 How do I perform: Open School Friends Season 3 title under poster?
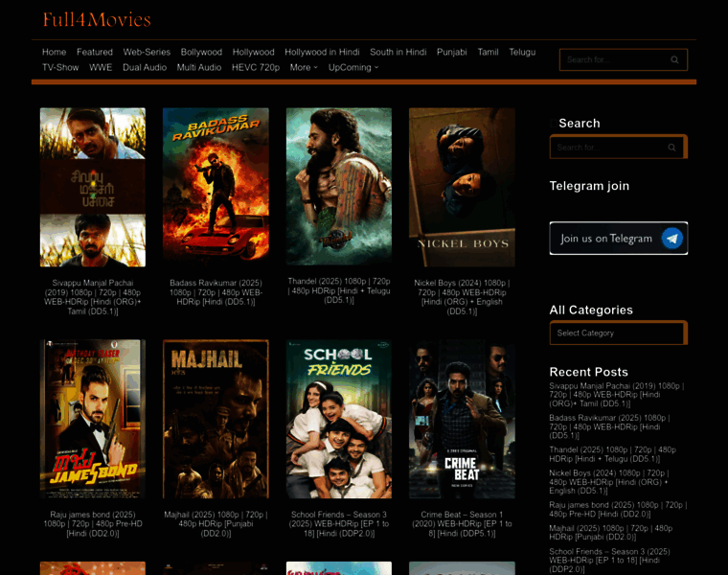(x=338, y=524)
